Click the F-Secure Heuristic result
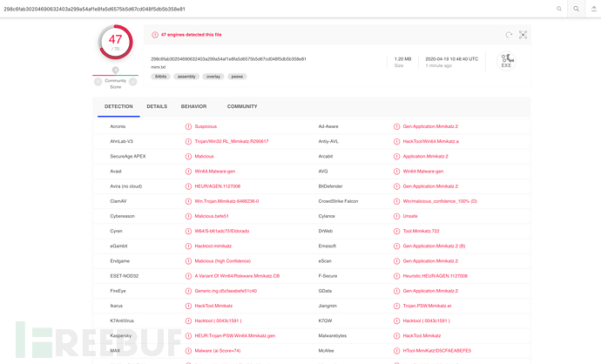601x364 pixels. [x=435, y=276]
